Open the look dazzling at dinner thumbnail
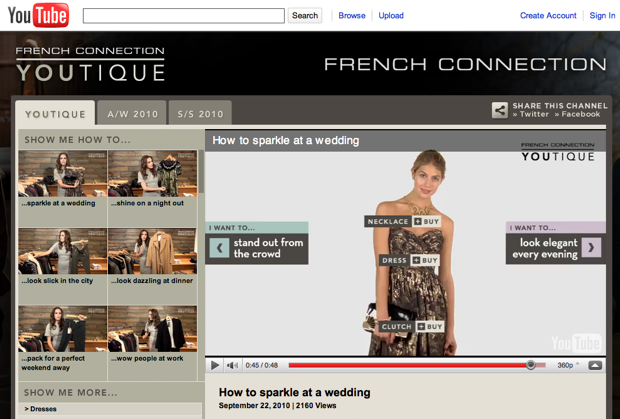 [x=153, y=251]
